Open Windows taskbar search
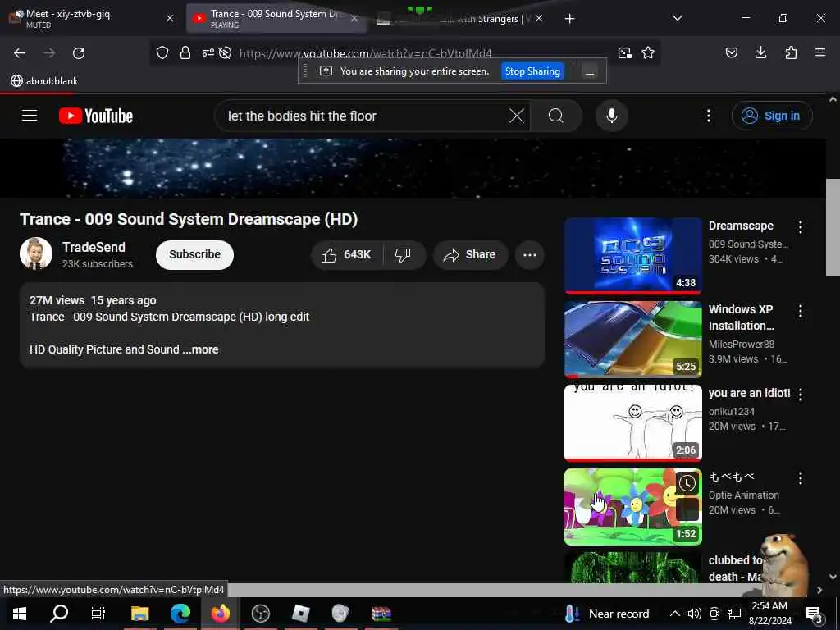840x630 pixels. 59,614
